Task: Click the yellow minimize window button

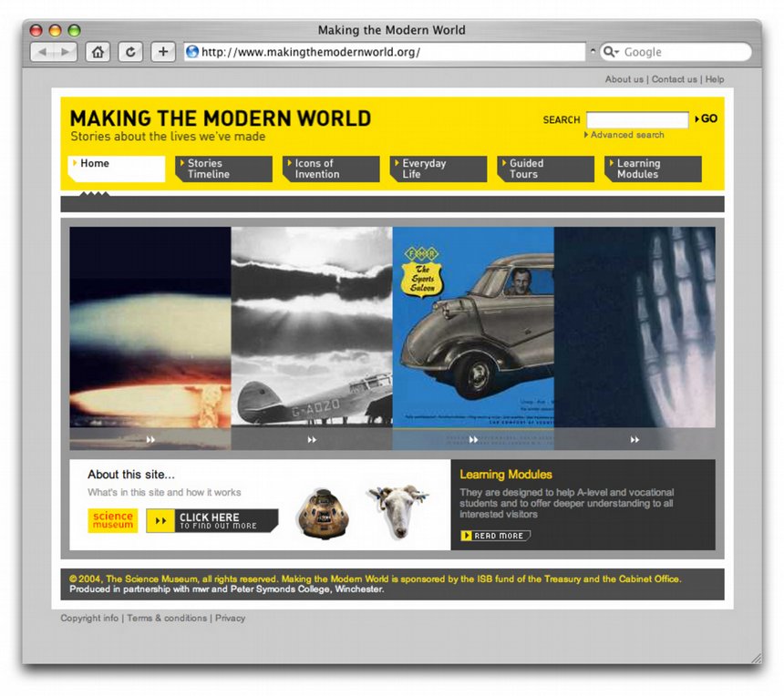Action: point(55,30)
